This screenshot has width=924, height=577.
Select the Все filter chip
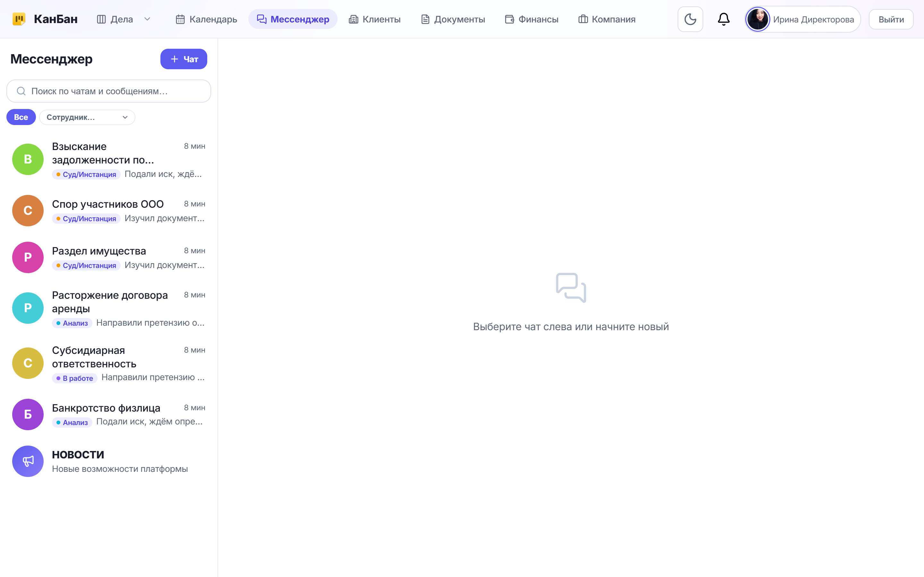[21, 117]
